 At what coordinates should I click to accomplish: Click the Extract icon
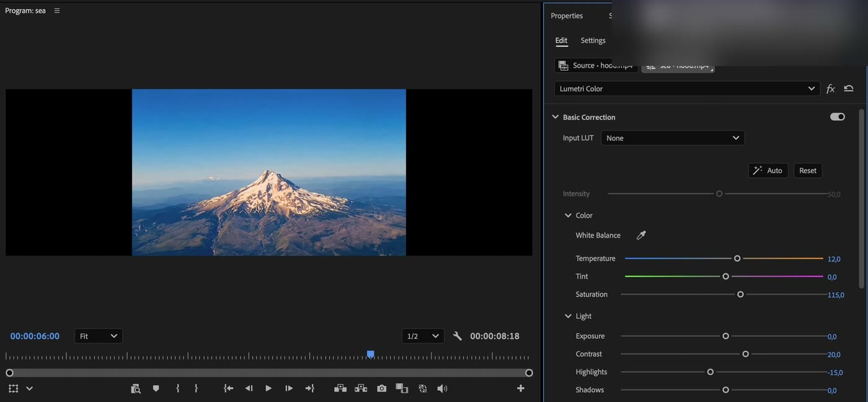pyautogui.click(x=361, y=388)
